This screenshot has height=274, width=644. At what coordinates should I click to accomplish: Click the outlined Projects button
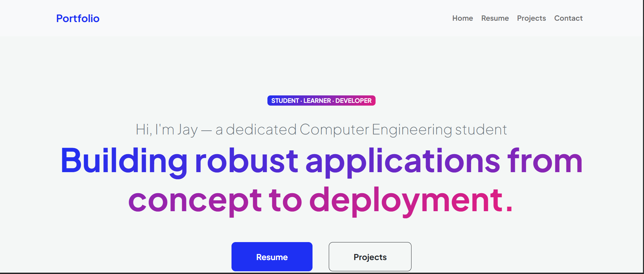370,257
